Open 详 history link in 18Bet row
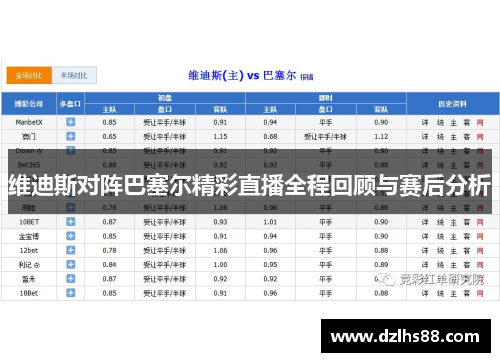The height and width of the screenshot is (362, 500). (425, 293)
